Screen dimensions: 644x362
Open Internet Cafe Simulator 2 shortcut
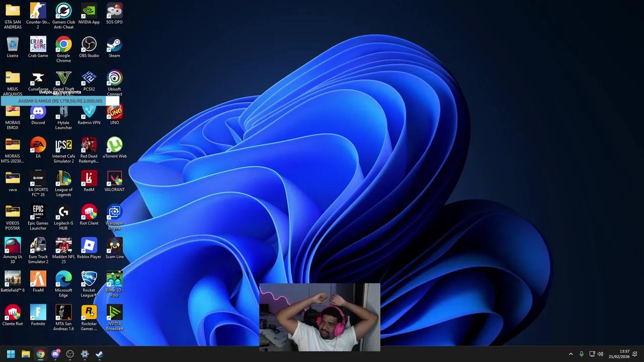[63, 150]
